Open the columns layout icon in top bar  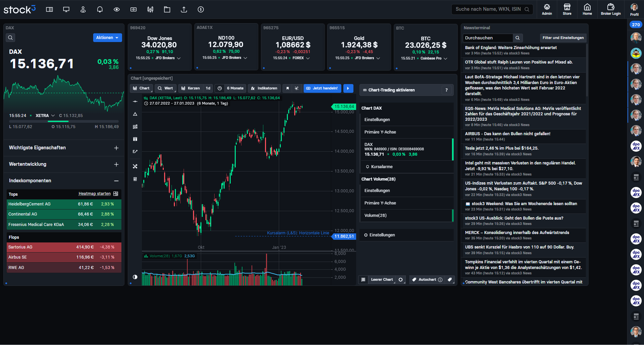point(49,9)
